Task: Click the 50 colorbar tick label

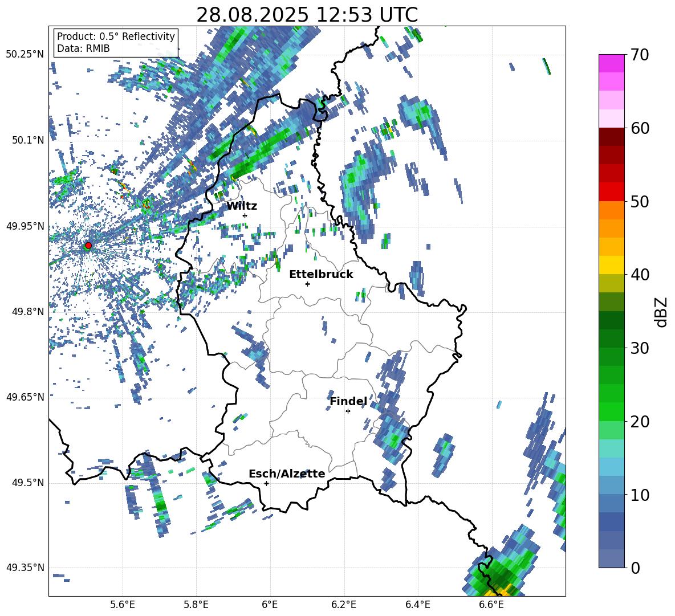Action: 640,202
